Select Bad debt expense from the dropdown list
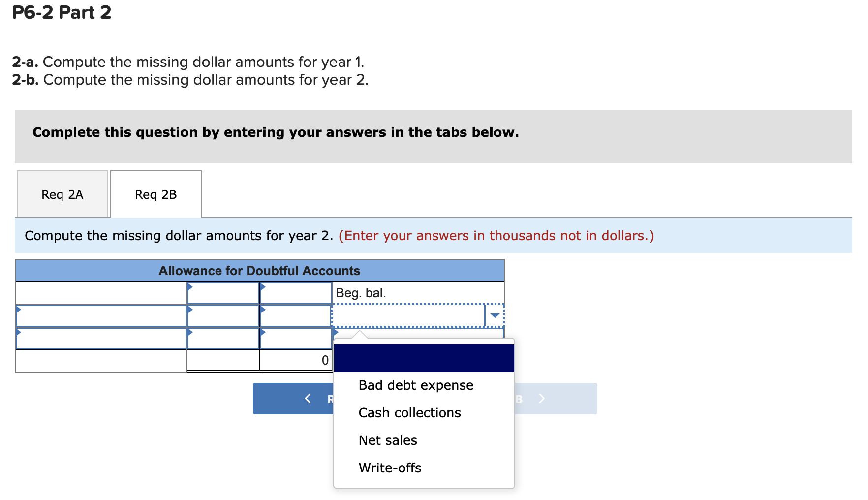Viewport: 868px width, 500px height. (x=416, y=385)
